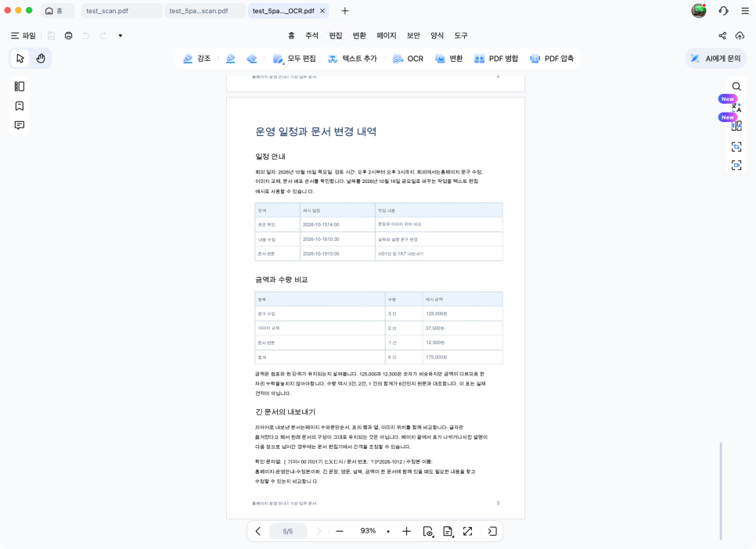Switch to test_scan.pdf tab
756x549 pixels.
121,11
